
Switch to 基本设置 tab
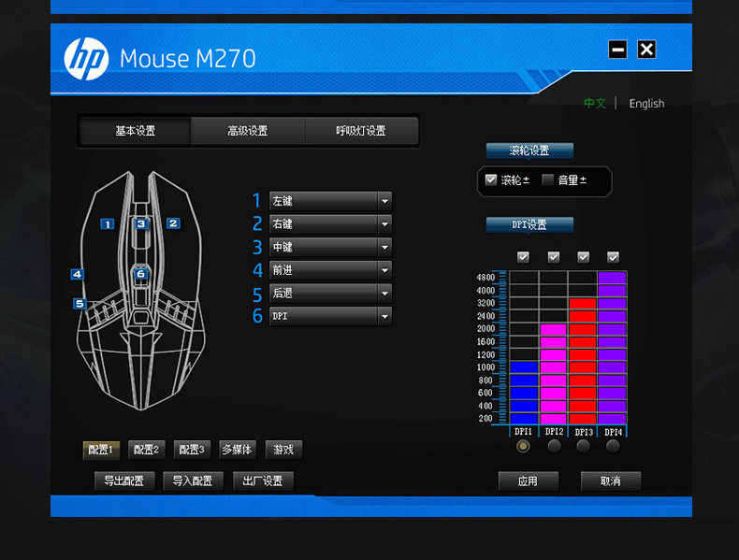coord(136,131)
